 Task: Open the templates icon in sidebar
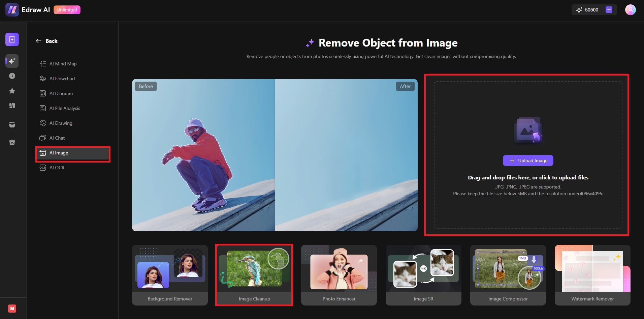click(x=12, y=106)
